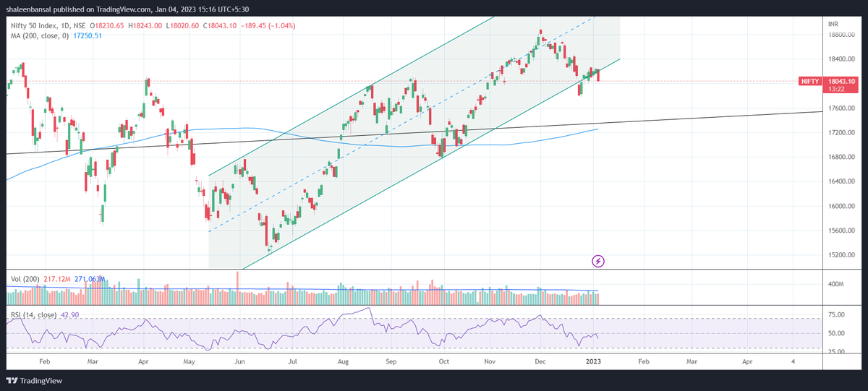The height and width of the screenshot is (391, 868).
Task: Click the Sep label on the time axis
Action: pos(391,361)
